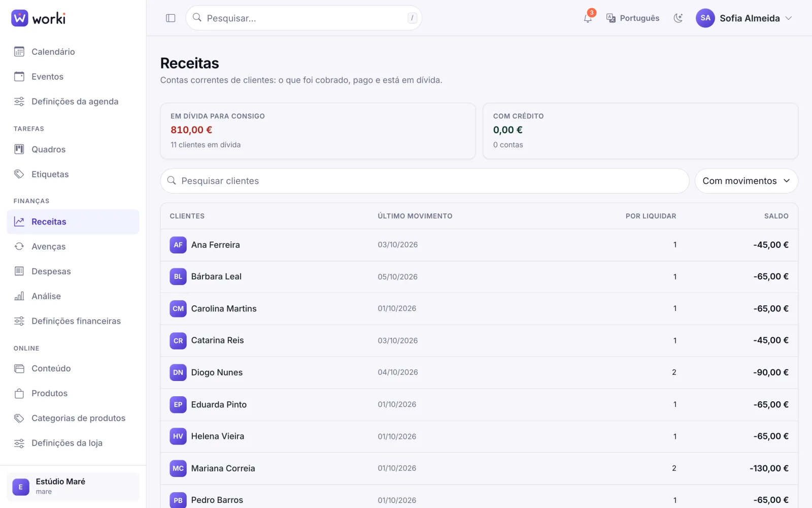Viewport: 812px width, 508px height.
Task: Click the Análise bar chart icon
Action: tap(19, 296)
